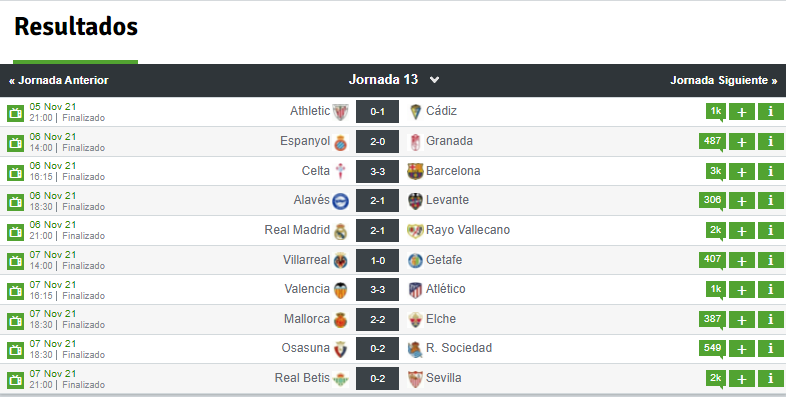Screen dimensions: 786x397
Task: Open TV icon for Valencia vs Atlético
Action: (x=16, y=291)
